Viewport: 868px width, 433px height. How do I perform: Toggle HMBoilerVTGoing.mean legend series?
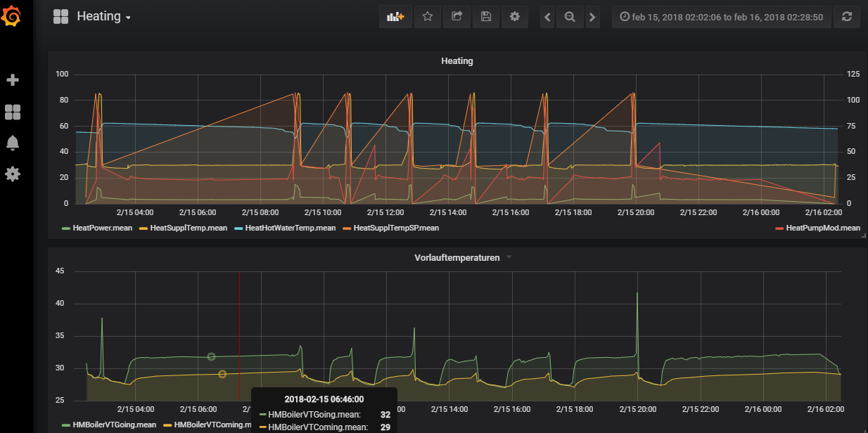pyautogui.click(x=114, y=425)
